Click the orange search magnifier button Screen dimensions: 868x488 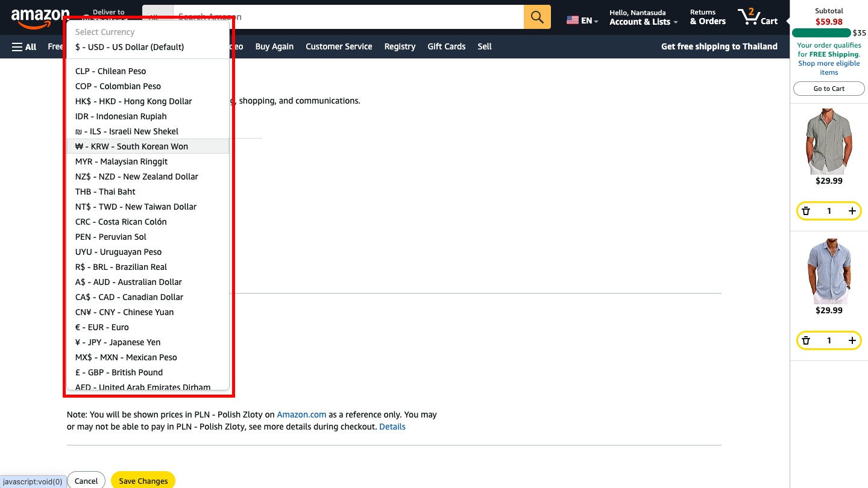(x=537, y=17)
